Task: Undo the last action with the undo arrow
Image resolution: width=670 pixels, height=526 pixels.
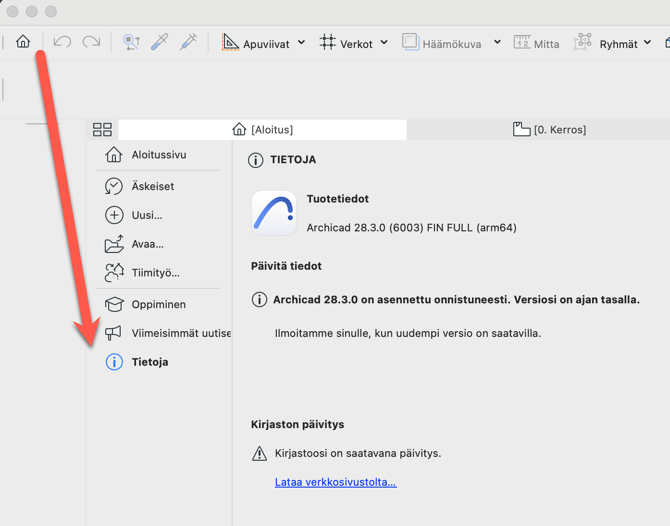Action: coord(62,42)
